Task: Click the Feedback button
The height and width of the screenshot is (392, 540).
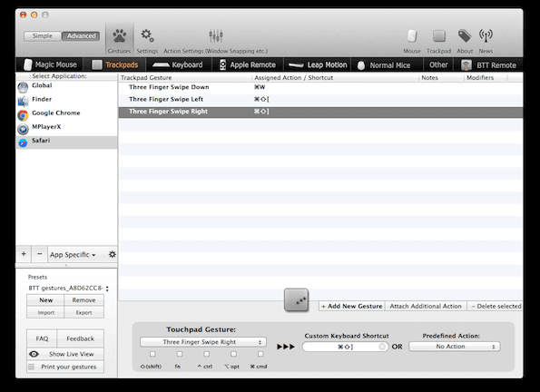Action: (x=80, y=338)
